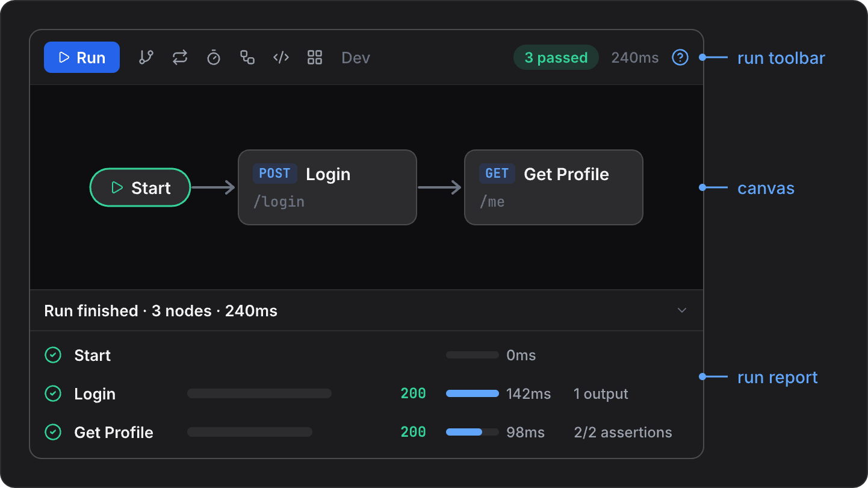Click the connected squares flow icon
The image size is (868, 488).
coord(247,57)
